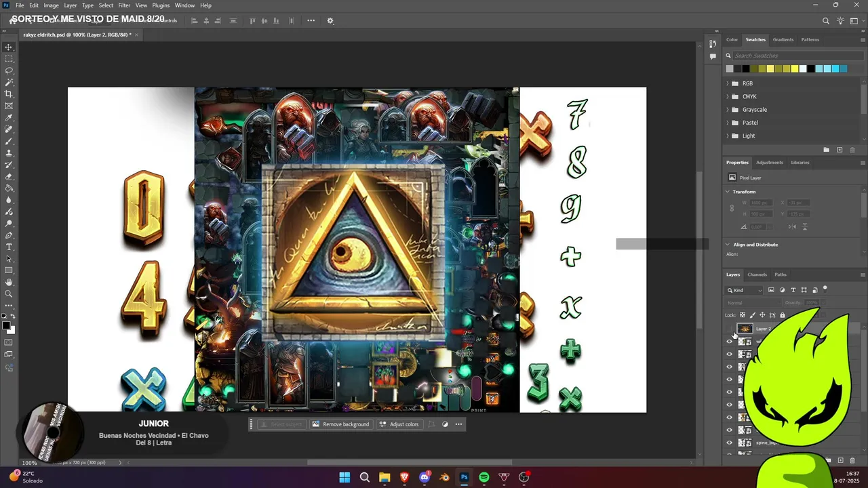Open the History panel icon
The image size is (868, 488).
[712, 43]
